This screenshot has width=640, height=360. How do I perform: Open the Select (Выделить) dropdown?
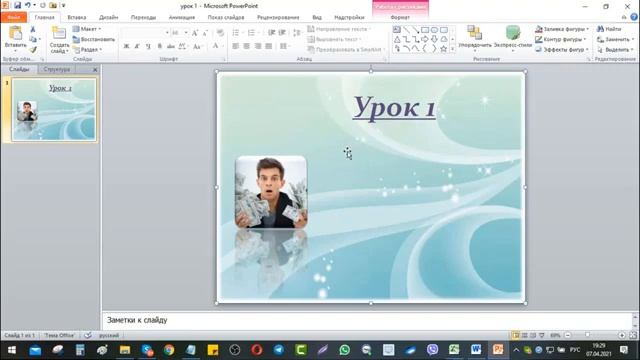coord(615,49)
